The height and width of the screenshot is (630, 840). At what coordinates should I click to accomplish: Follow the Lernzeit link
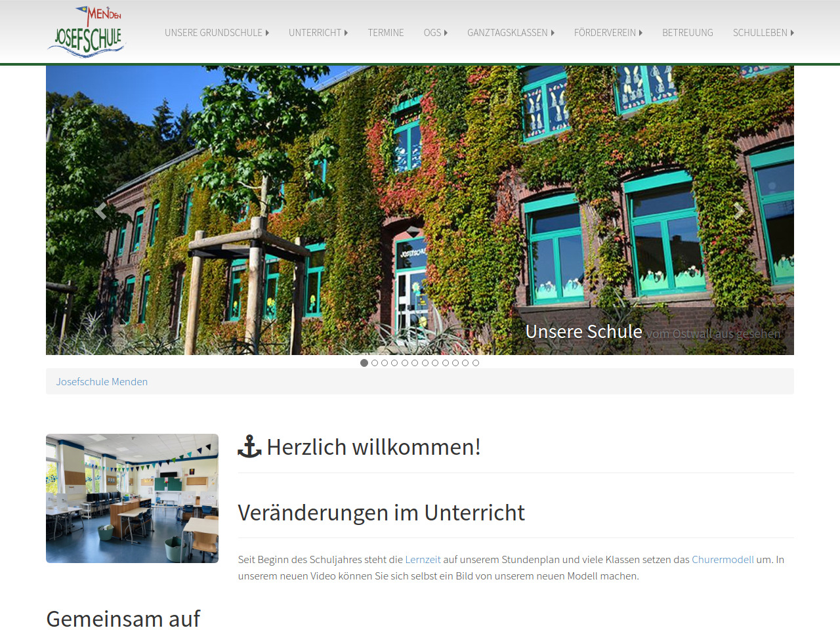[423, 560]
